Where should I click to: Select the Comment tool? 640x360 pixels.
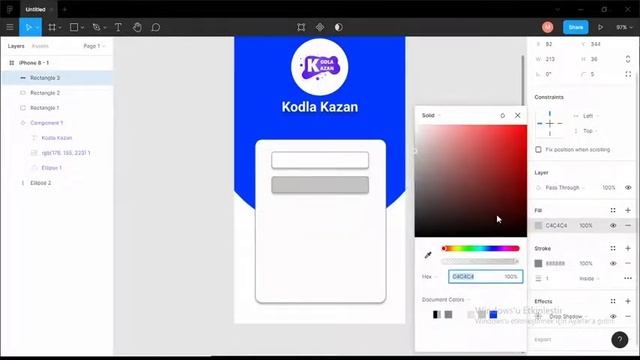tap(156, 27)
